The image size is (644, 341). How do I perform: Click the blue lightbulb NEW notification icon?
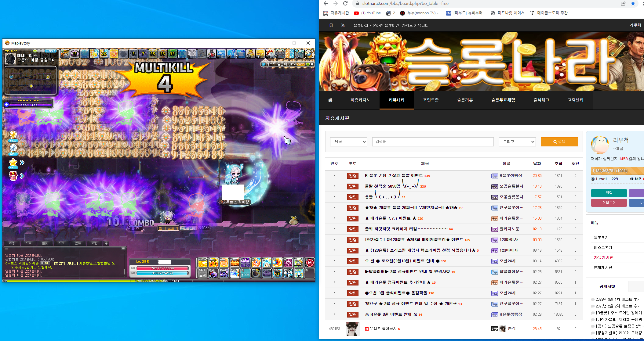pyautogui.click(x=13, y=150)
